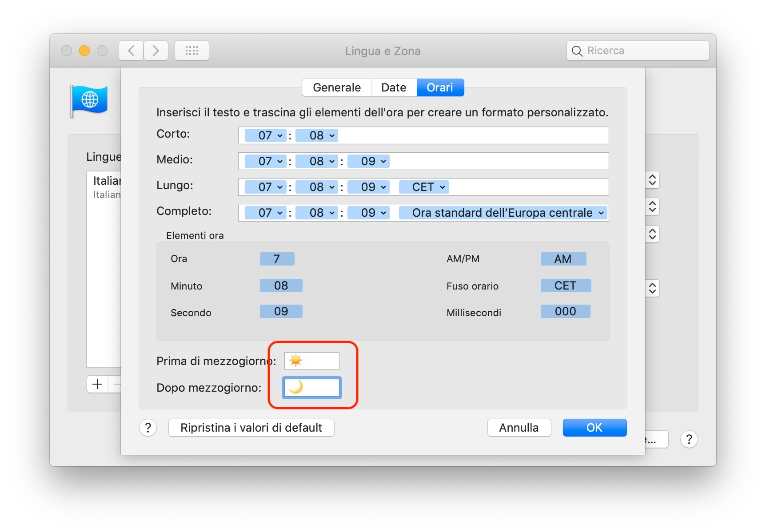Select the Orari tab
The image size is (766, 532).
pos(440,87)
